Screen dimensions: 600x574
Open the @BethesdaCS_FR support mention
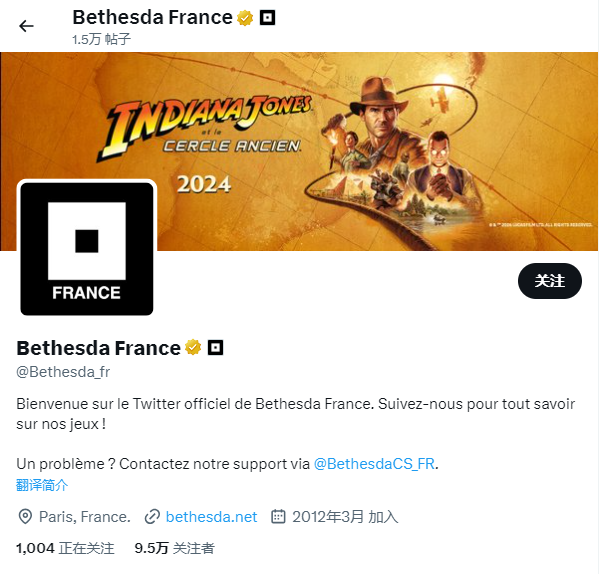pyautogui.click(x=375, y=464)
